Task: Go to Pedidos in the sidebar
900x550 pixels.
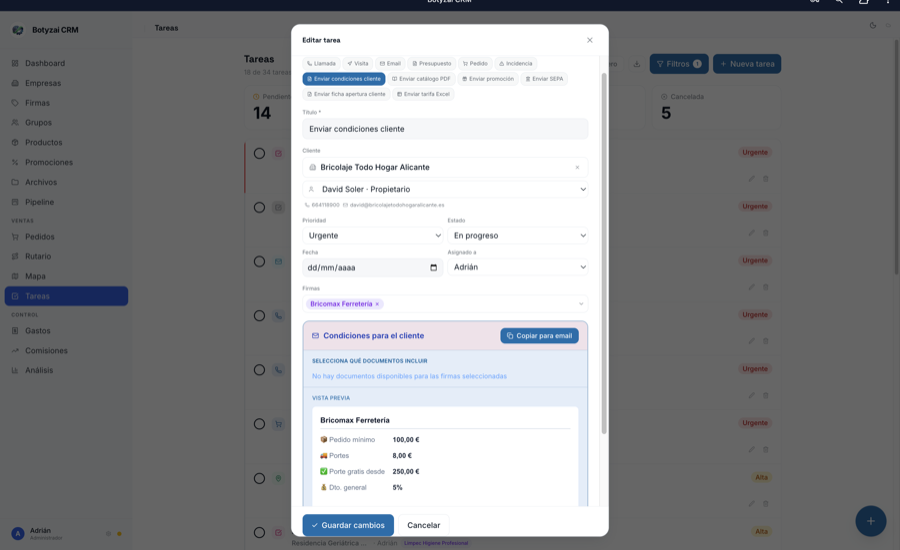Action: pyautogui.click(x=66, y=237)
